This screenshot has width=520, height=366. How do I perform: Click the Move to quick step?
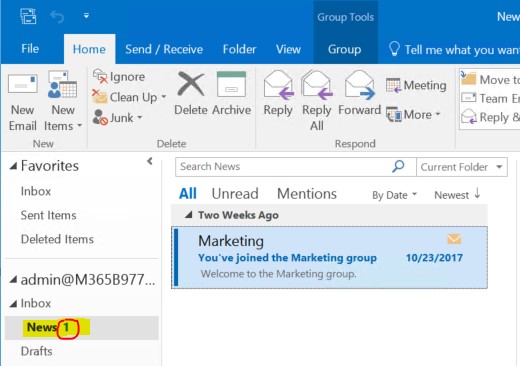pos(490,80)
